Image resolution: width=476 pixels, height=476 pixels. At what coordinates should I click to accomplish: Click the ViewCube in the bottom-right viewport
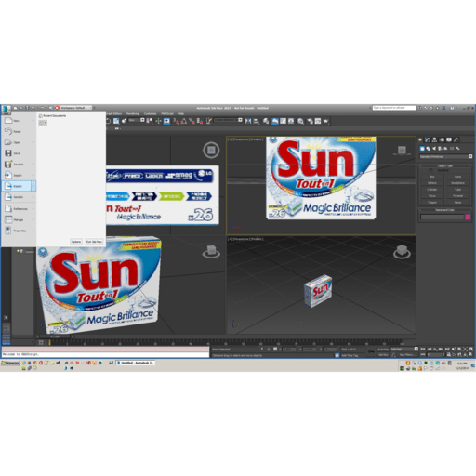point(402,251)
